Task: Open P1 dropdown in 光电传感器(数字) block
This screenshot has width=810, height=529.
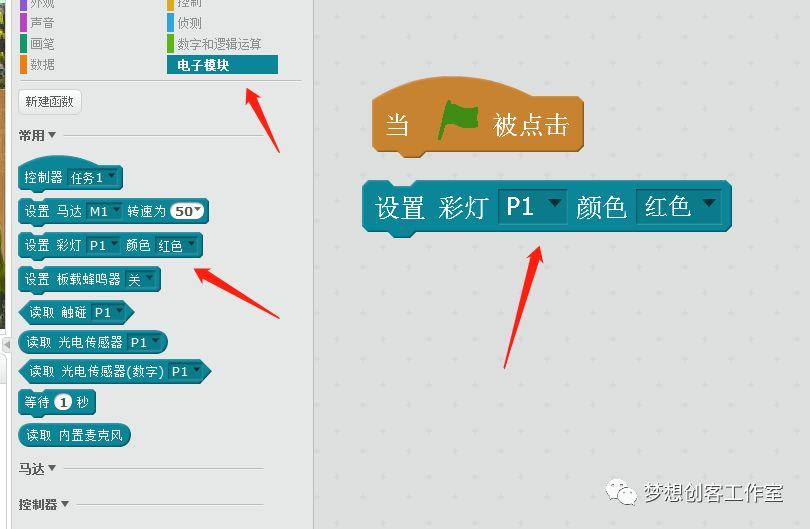Action: click(185, 371)
